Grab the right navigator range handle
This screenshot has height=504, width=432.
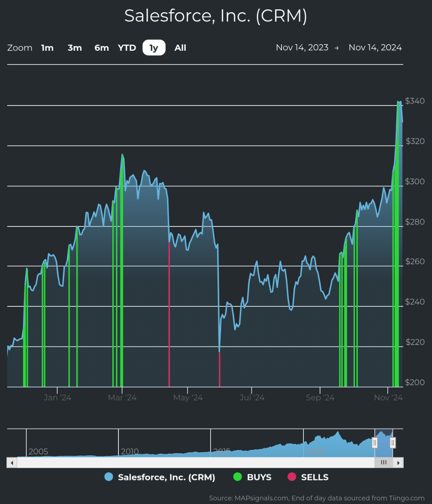393,442
